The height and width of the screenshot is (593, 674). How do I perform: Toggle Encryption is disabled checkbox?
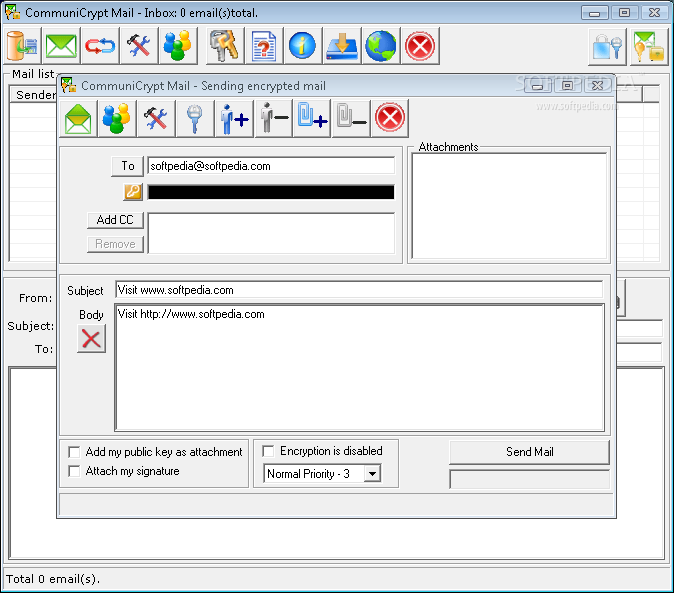point(268,451)
